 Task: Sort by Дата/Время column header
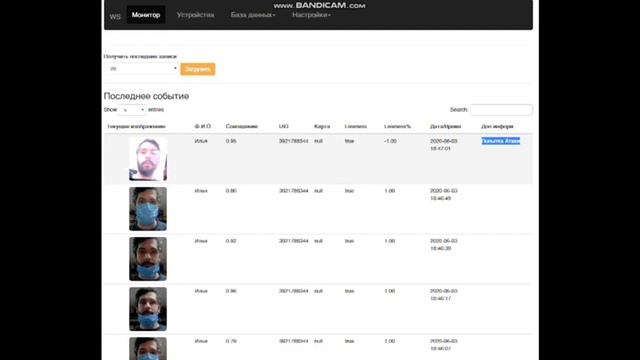coord(445,127)
